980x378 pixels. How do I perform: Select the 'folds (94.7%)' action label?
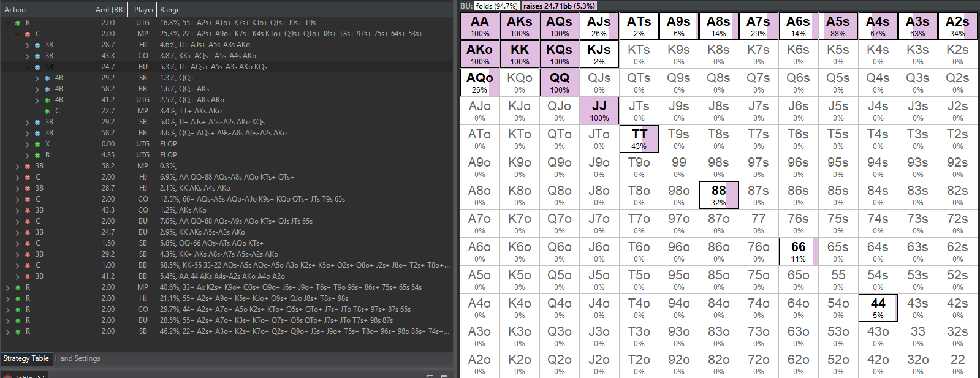[x=496, y=6]
